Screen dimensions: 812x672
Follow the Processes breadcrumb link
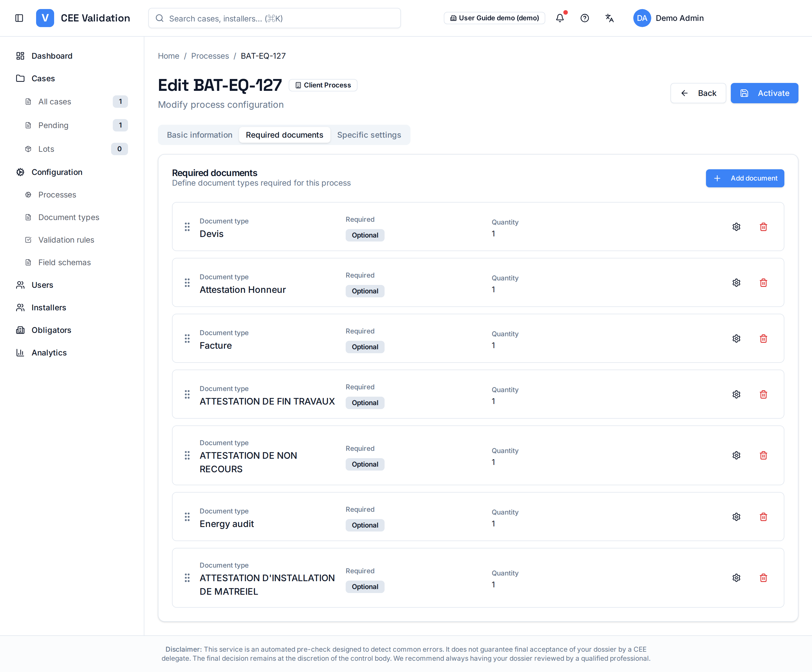click(x=210, y=56)
